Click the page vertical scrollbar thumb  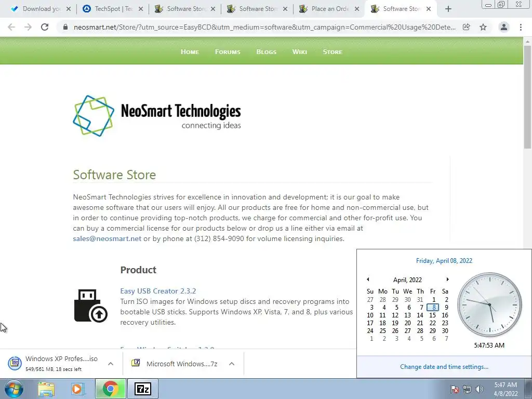[x=528, y=97]
